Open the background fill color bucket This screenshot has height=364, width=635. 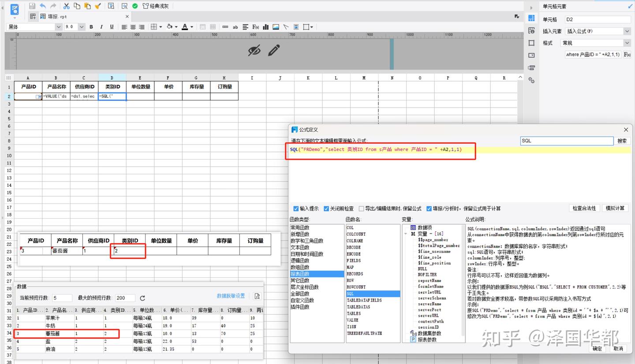click(x=169, y=27)
